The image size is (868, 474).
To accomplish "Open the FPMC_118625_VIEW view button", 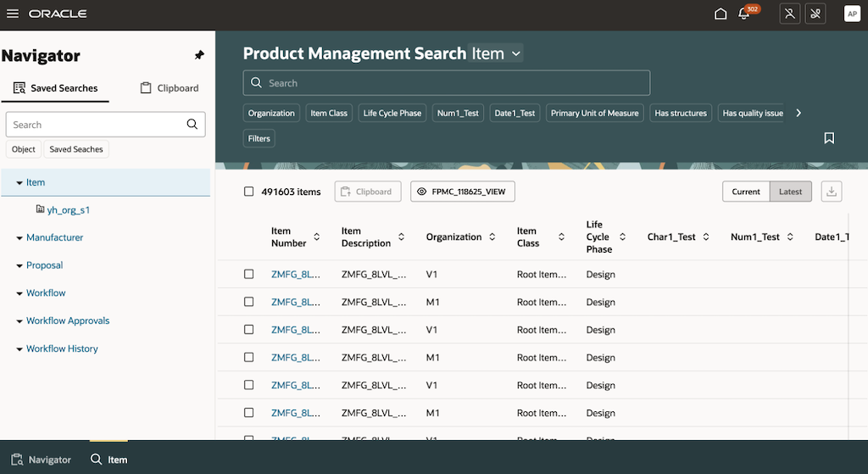I will tap(462, 192).
